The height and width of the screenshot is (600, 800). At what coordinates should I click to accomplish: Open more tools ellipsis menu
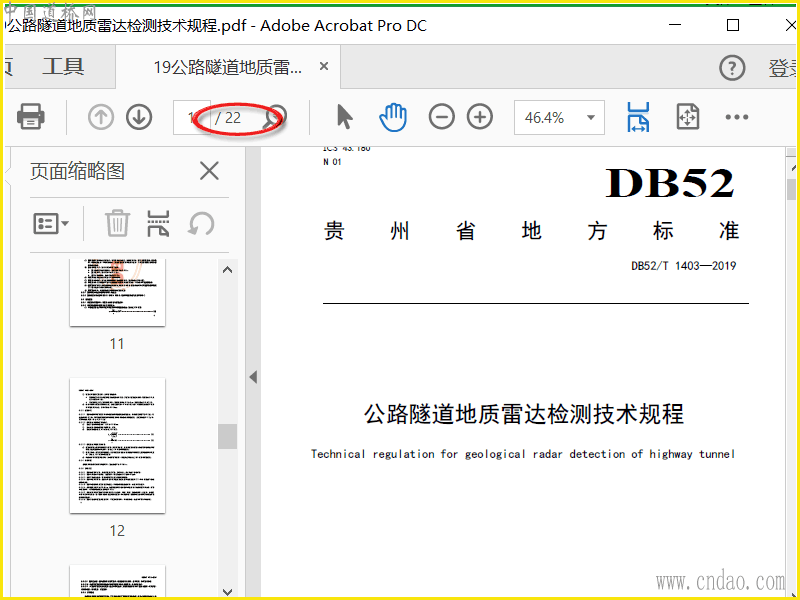(736, 117)
